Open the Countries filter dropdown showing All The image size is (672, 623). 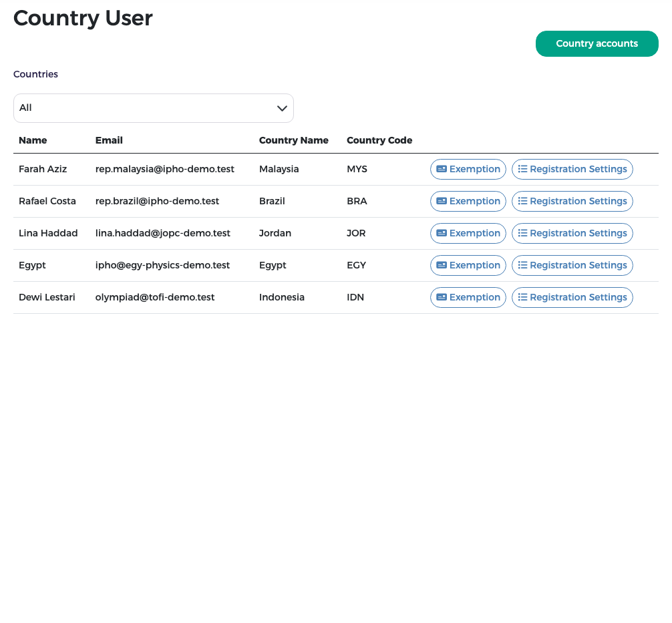(154, 108)
